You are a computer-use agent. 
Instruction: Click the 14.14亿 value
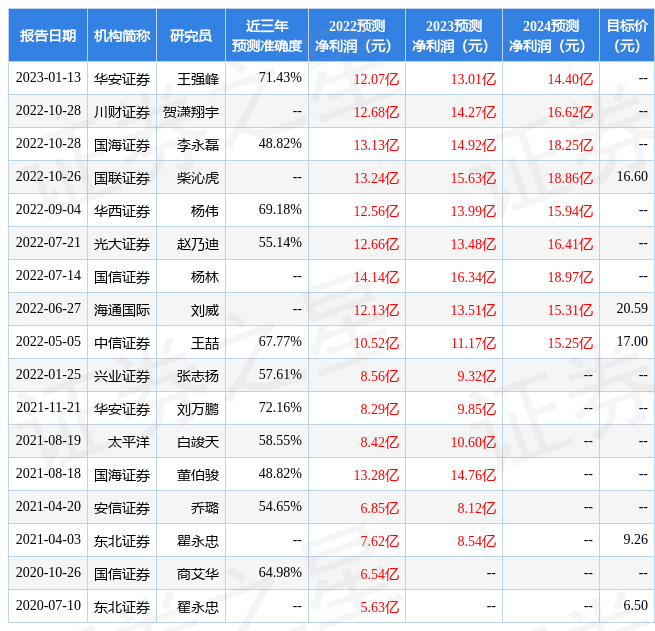tap(376, 277)
